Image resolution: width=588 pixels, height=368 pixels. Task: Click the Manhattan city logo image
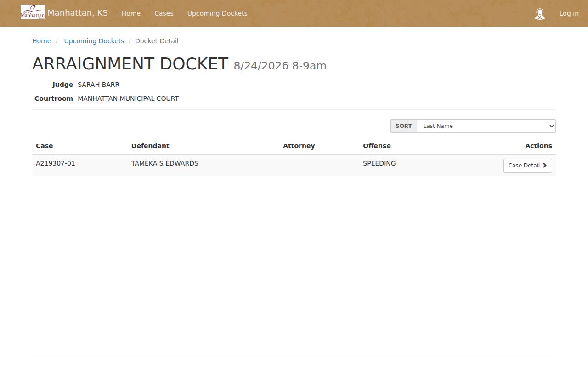point(33,12)
